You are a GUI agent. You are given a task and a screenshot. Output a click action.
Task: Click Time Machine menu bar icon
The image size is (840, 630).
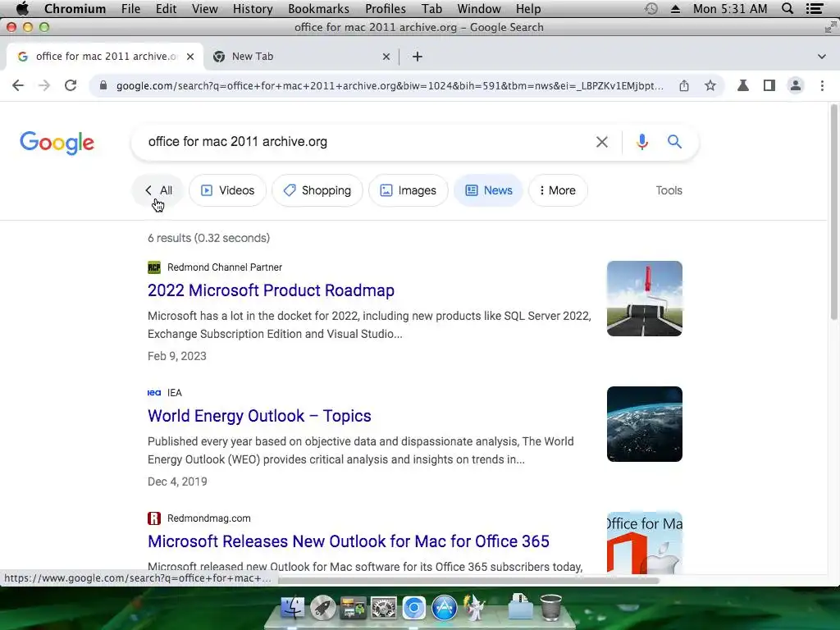pos(651,9)
